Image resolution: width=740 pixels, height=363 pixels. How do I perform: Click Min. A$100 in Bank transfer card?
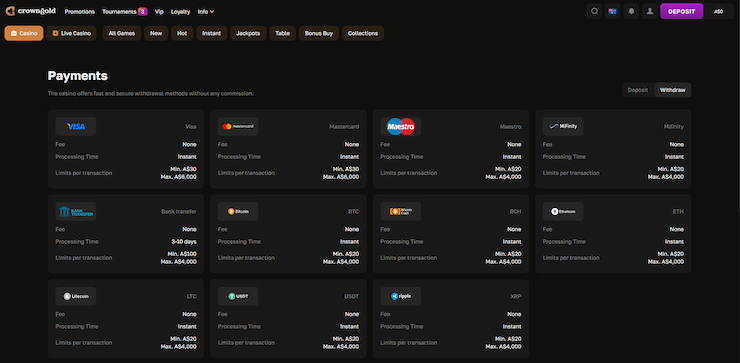182,254
